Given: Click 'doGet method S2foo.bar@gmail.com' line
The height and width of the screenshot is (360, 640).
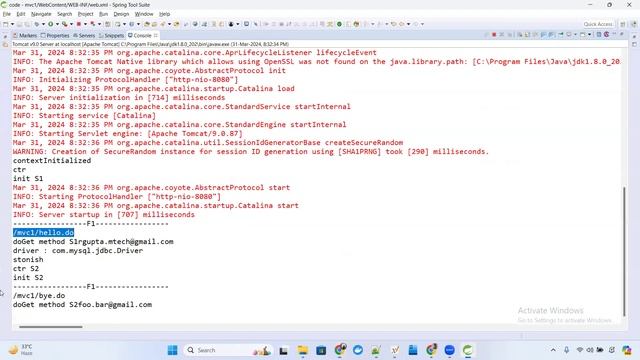Looking at the screenshot, I should click(82, 304).
